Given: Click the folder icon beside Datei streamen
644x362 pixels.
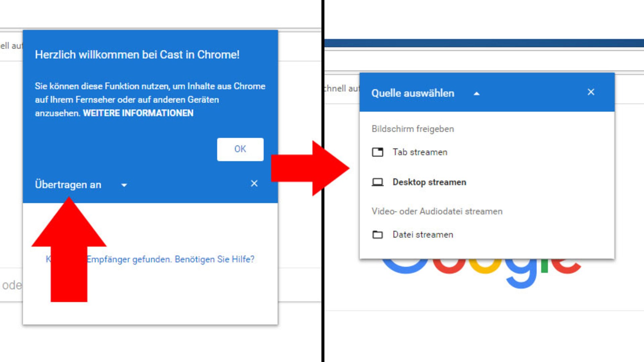Looking at the screenshot, I should (378, 235).
